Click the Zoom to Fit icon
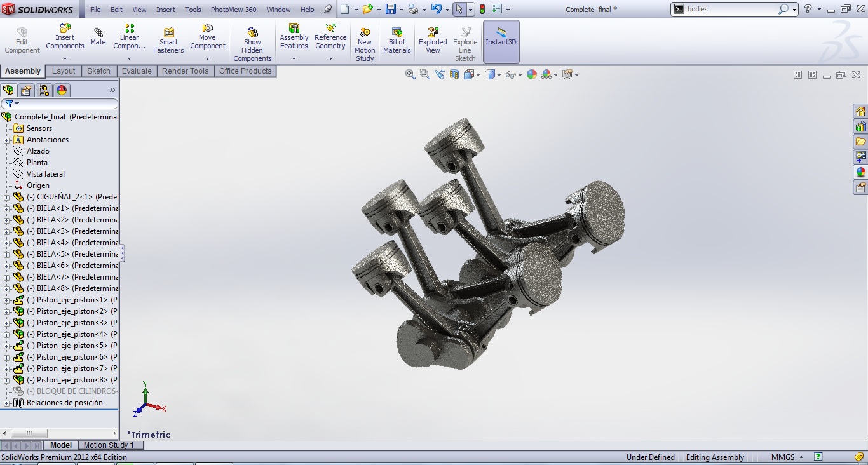 [410, 74]
